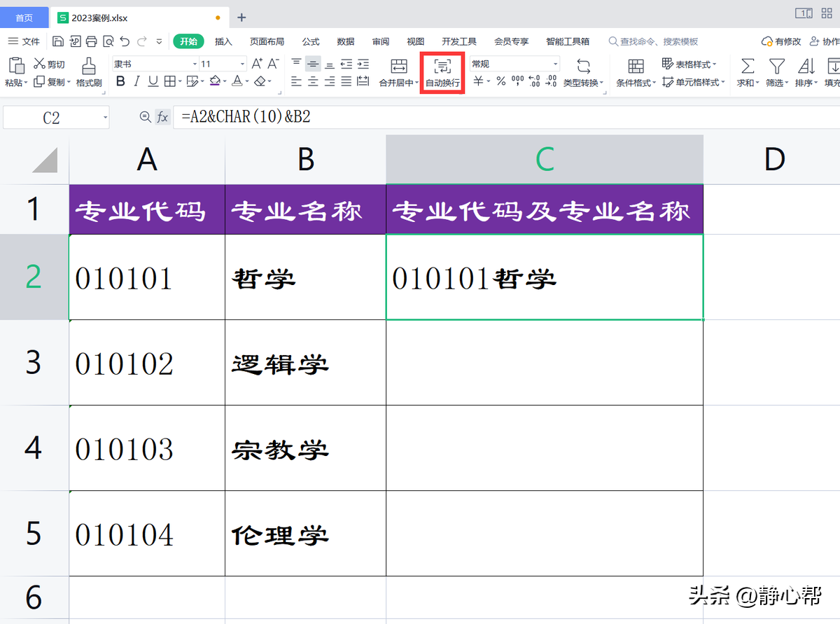This screenshot has height=624, width=840.
Task: Increase indent icon in alignment group
Action: [x=363, y=64]
